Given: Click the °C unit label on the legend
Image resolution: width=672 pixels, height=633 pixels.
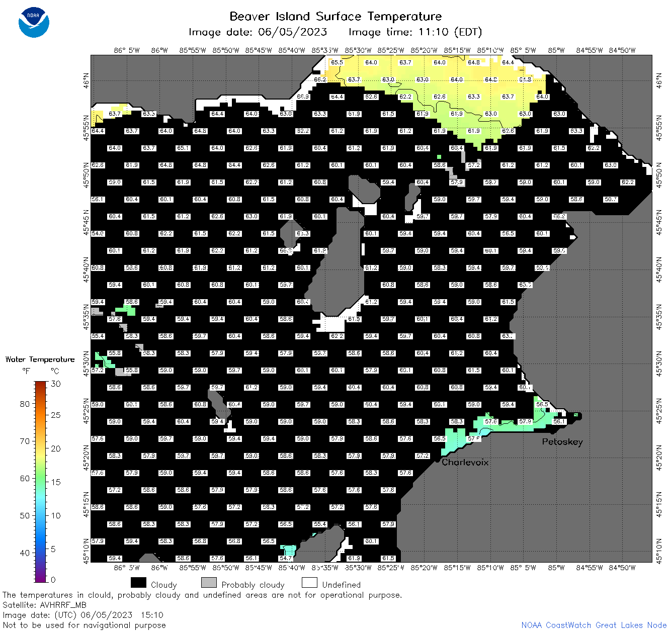Looking at the screenshot, I should tap(55, 371).
